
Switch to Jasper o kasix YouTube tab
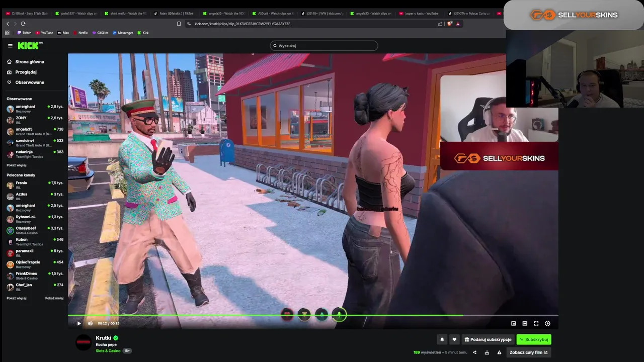[421, 14]
